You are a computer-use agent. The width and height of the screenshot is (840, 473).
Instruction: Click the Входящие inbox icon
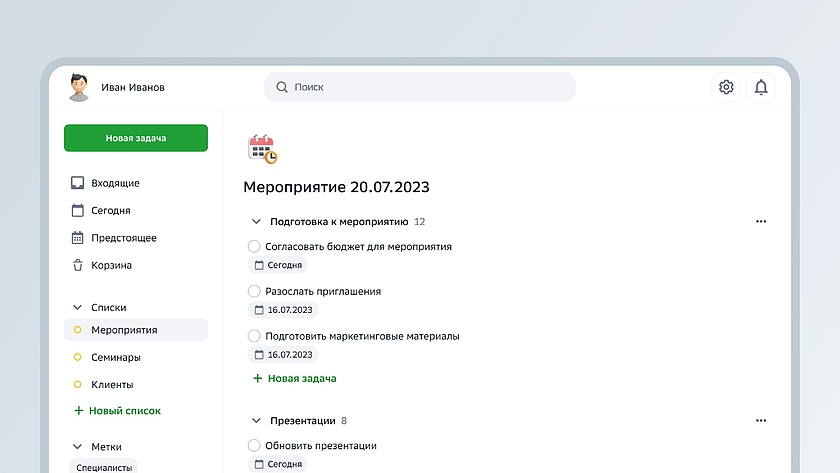tap(78, 183)
